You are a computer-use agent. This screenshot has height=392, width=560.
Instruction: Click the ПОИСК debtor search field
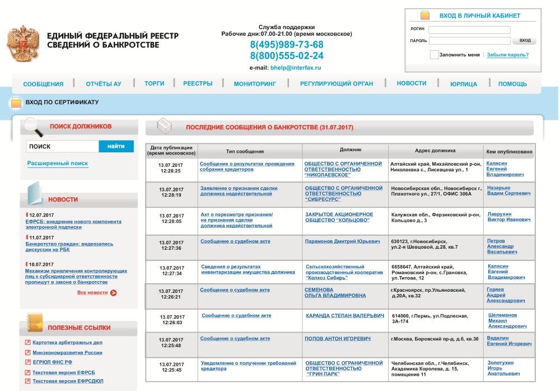[62, 146]
